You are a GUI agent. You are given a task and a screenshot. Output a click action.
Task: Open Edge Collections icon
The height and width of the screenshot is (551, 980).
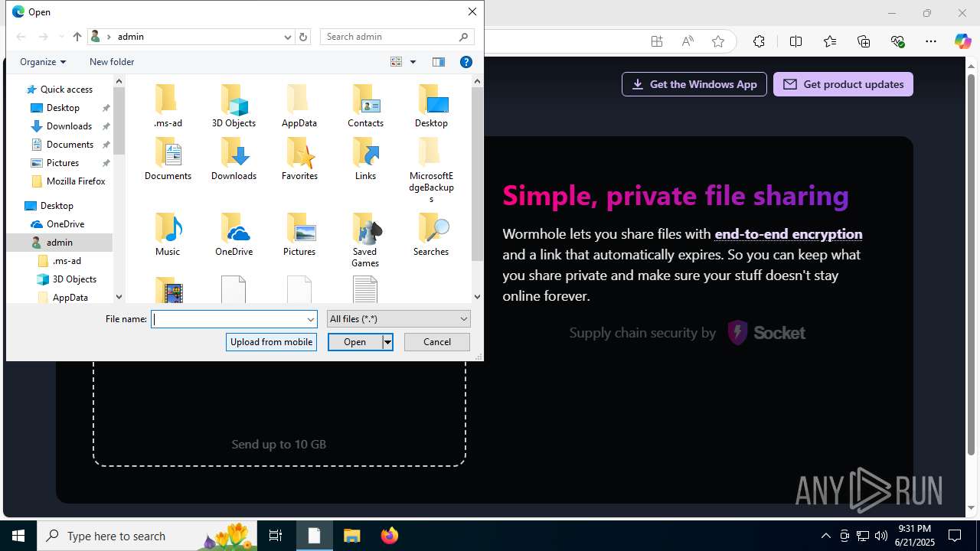tap(864, 41)
